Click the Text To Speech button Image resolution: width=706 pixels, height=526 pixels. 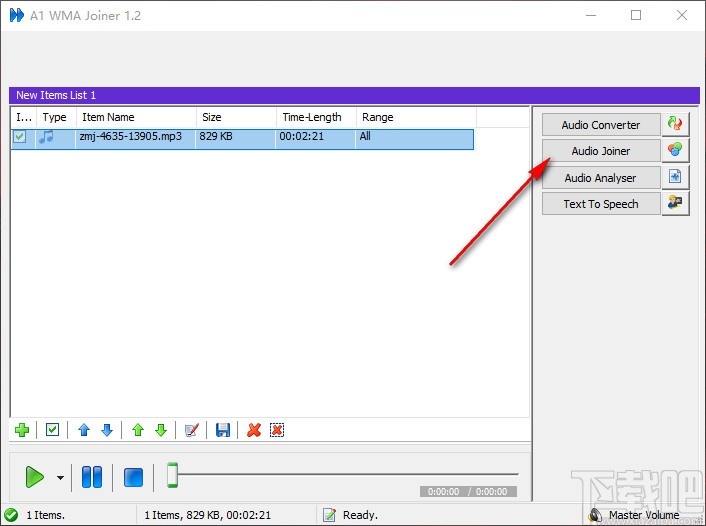601,204
